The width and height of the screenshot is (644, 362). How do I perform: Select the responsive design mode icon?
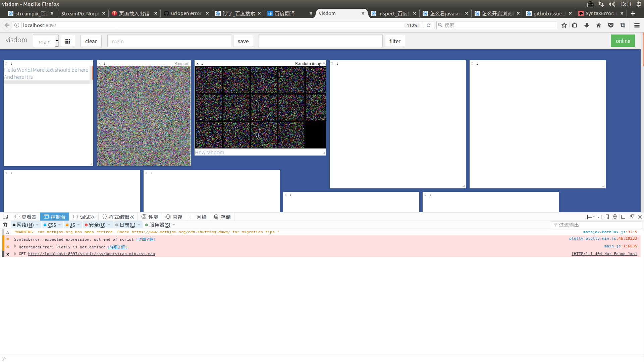(x=607, y=217)
